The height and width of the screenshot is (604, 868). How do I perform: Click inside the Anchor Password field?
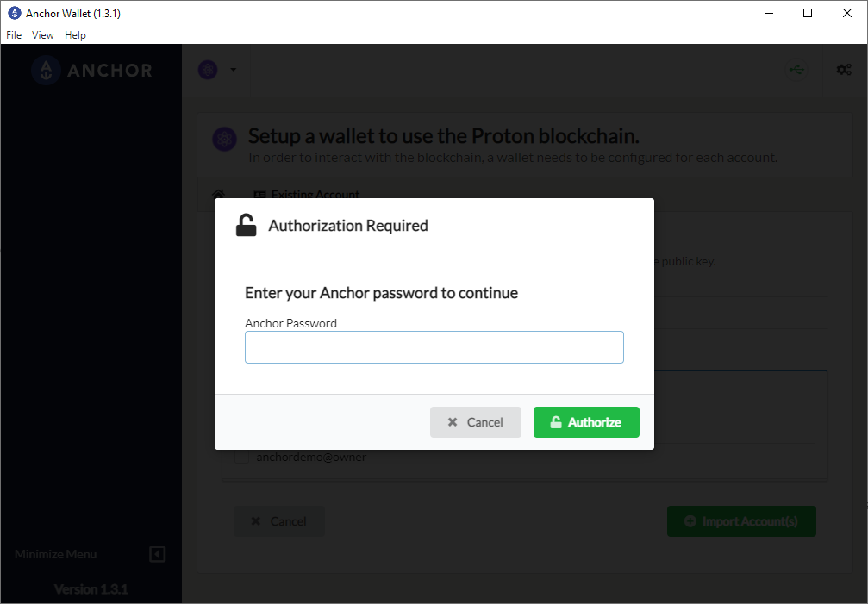click(x=434, y=346)
